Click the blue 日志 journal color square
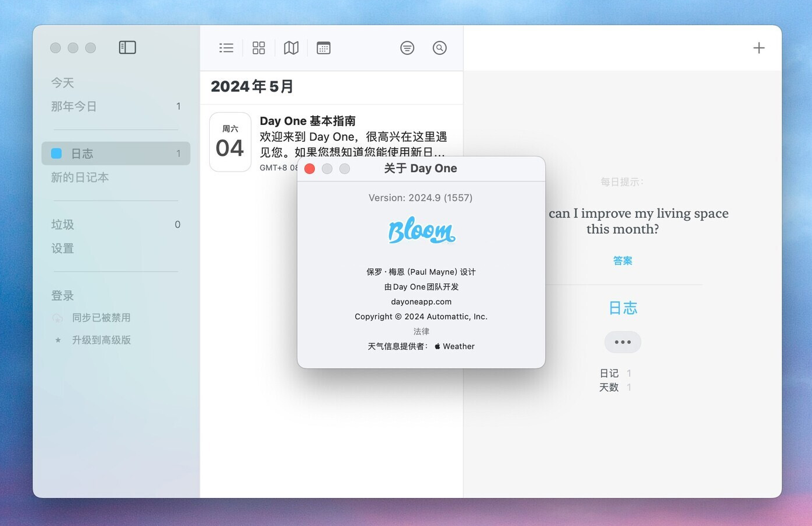The width and height of the screenshot is (812, 526). tap(57, 154)
